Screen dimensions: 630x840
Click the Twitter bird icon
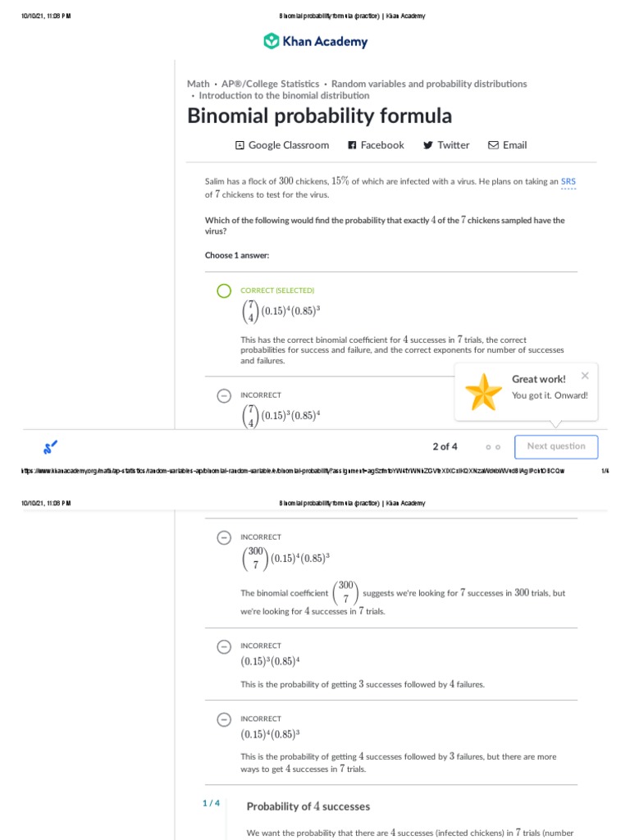click(427, 145)
